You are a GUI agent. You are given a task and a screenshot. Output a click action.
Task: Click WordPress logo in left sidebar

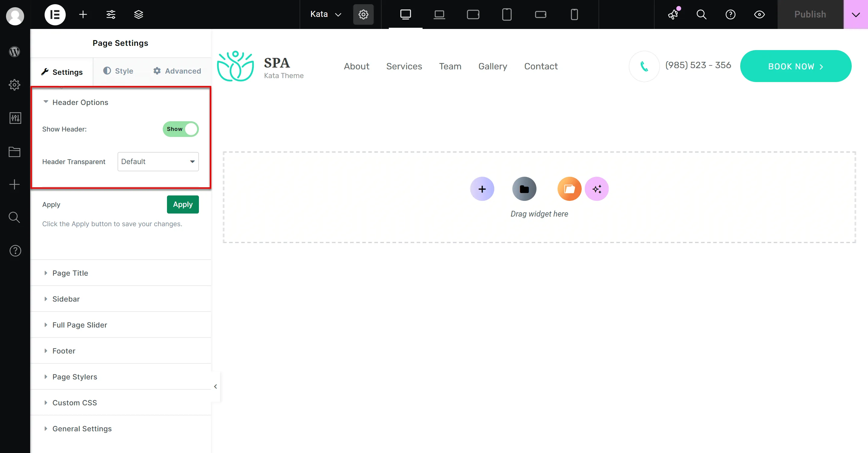point(14,52)
